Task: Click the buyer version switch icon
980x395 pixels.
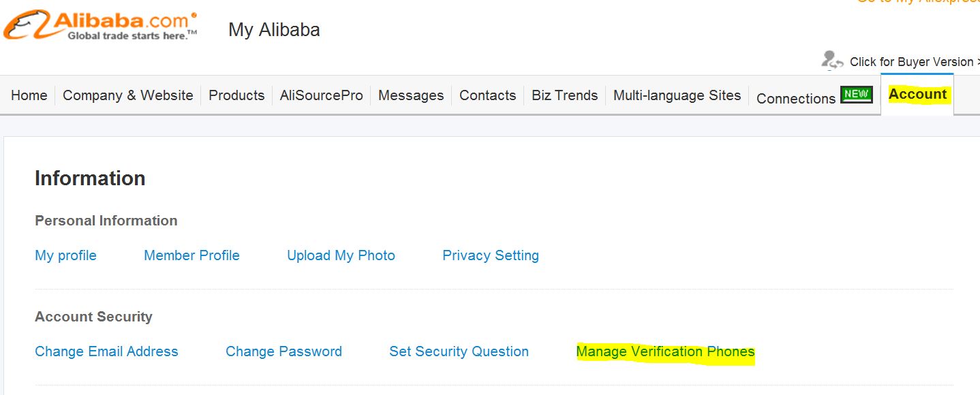Action: pos(833,61)
